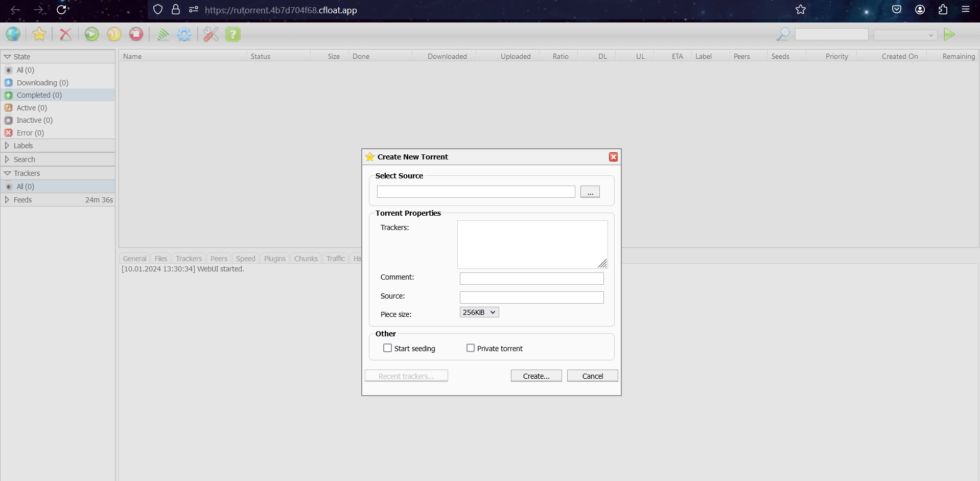Click the Trackers text area

pos(532,244)
